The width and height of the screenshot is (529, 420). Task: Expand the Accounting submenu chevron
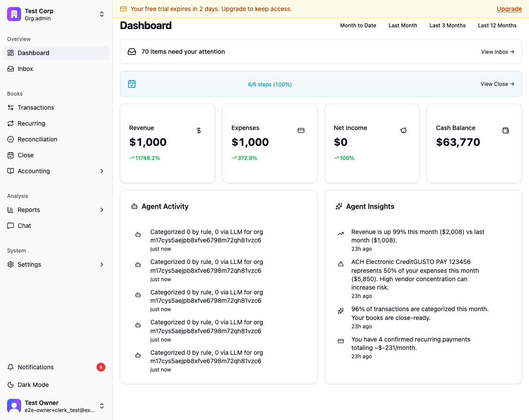(x=102, y=171)
